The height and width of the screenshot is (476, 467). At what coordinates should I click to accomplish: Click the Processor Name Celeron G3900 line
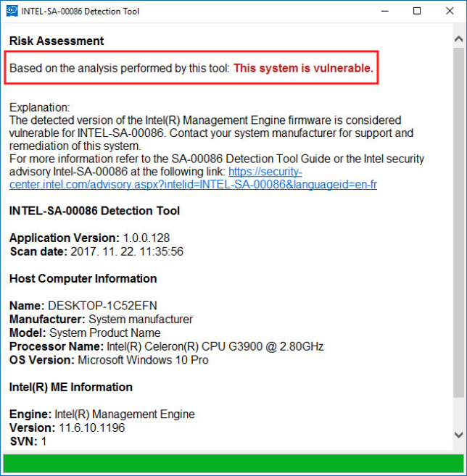click(167, 346)
